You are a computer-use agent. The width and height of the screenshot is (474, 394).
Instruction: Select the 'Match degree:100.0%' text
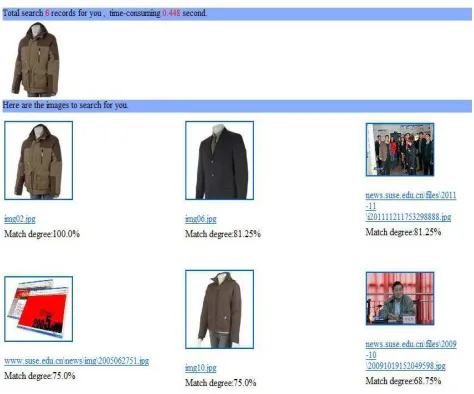click(42, 234)
